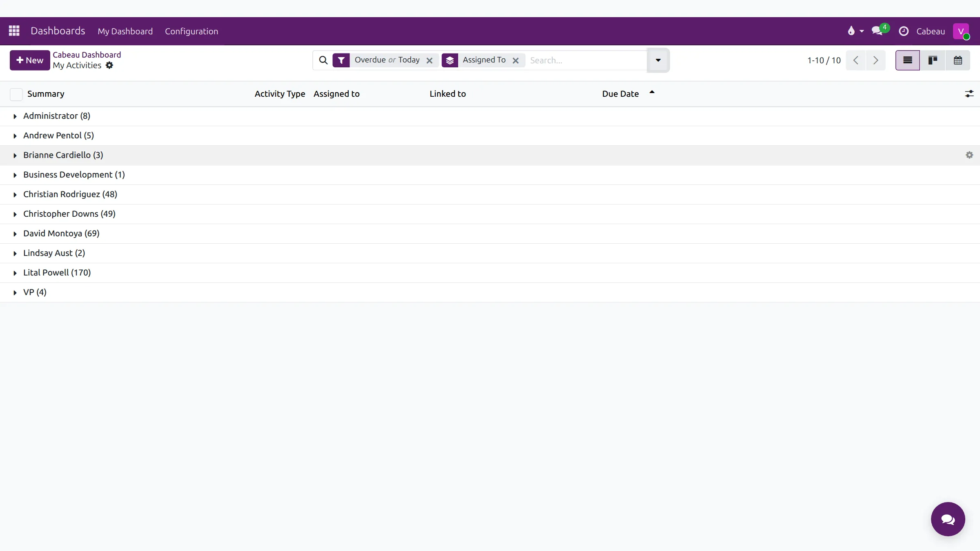The height and width of the screenshot is (551, 980).
Task: Remove the Assigned To grouping
Action: [x=516, y=60]
